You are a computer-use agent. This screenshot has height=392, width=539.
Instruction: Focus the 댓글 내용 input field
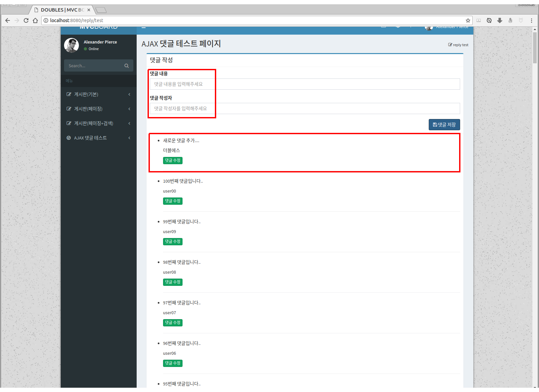coord(305,84)
